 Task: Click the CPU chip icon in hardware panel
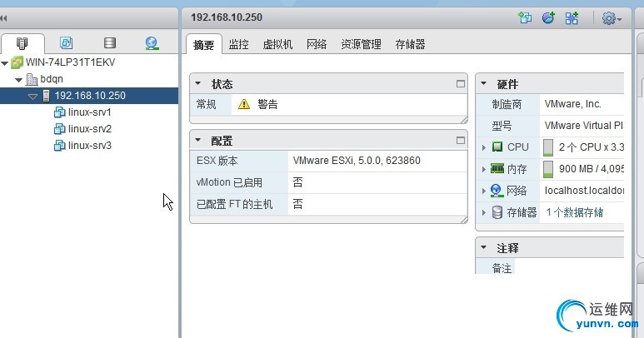pyautogui.click(x=497, y=147)
